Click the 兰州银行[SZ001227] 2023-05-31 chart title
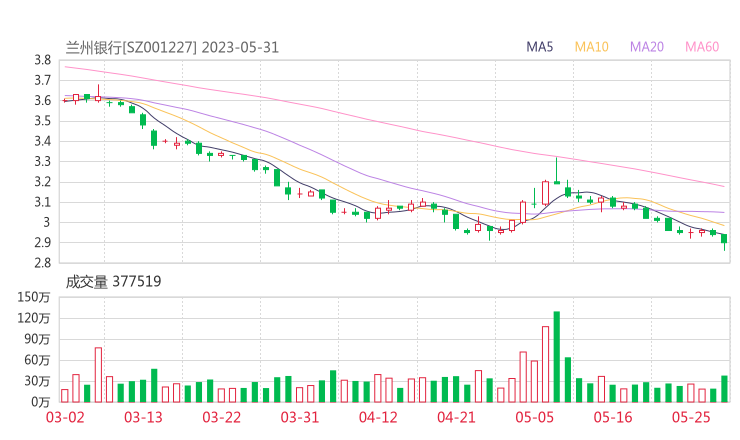 point(172,48)
